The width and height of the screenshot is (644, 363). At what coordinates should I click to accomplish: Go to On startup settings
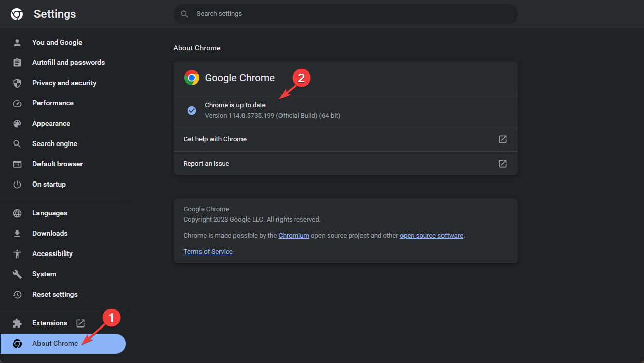coord(63,184)
